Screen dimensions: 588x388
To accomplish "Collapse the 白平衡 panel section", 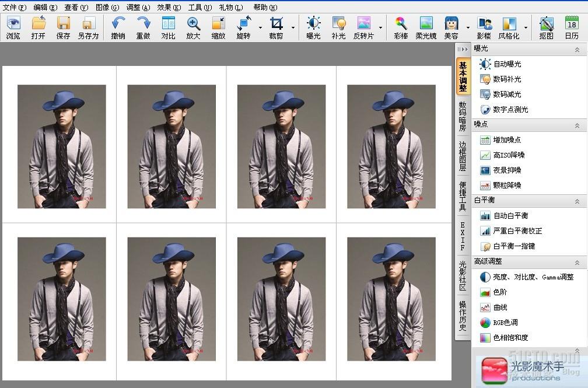I will pos(577,201).
